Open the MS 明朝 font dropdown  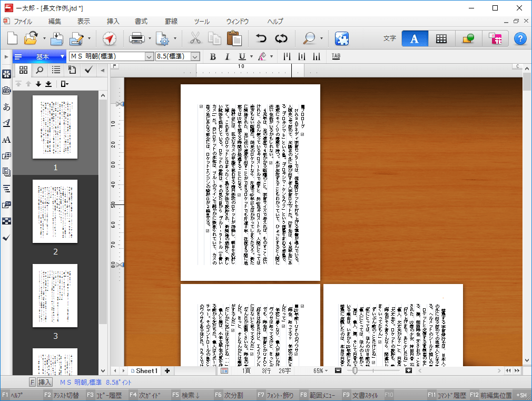[148, 56]
